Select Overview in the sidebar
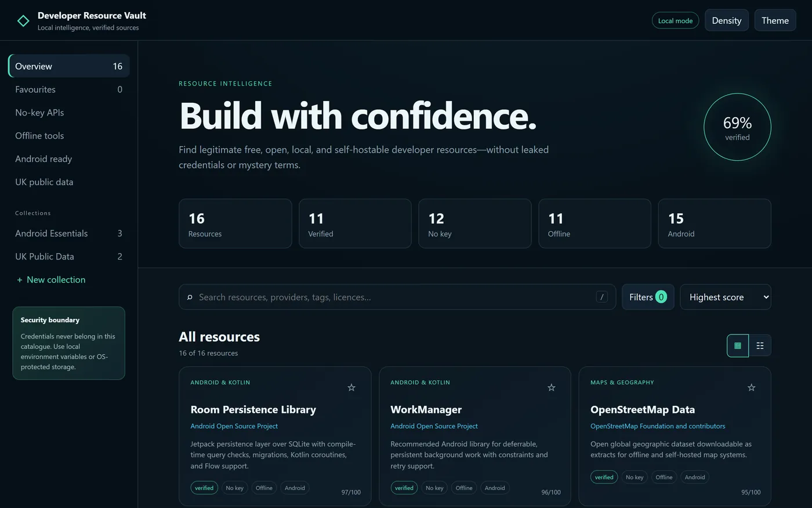 [x=68, y=66]
